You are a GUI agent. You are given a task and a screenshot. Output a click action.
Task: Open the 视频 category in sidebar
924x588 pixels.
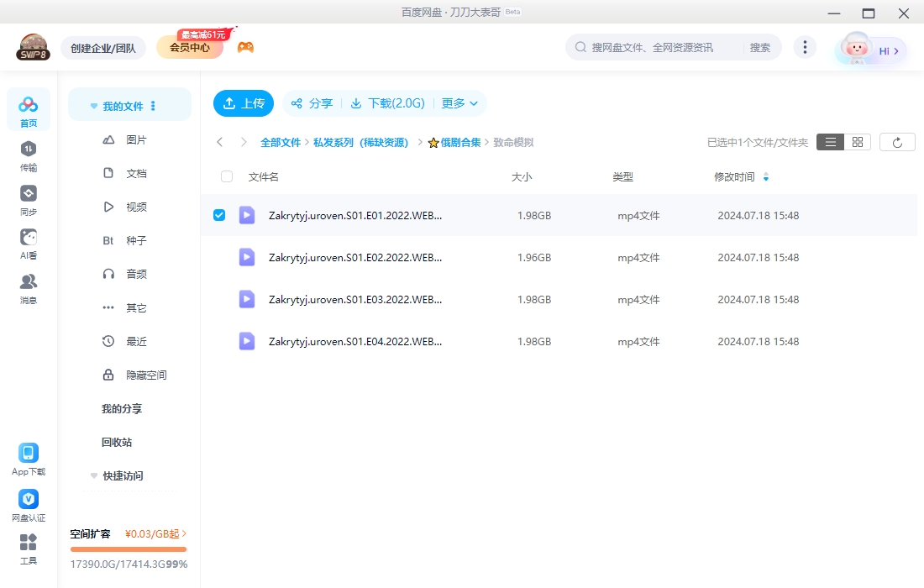pos(136,207)
